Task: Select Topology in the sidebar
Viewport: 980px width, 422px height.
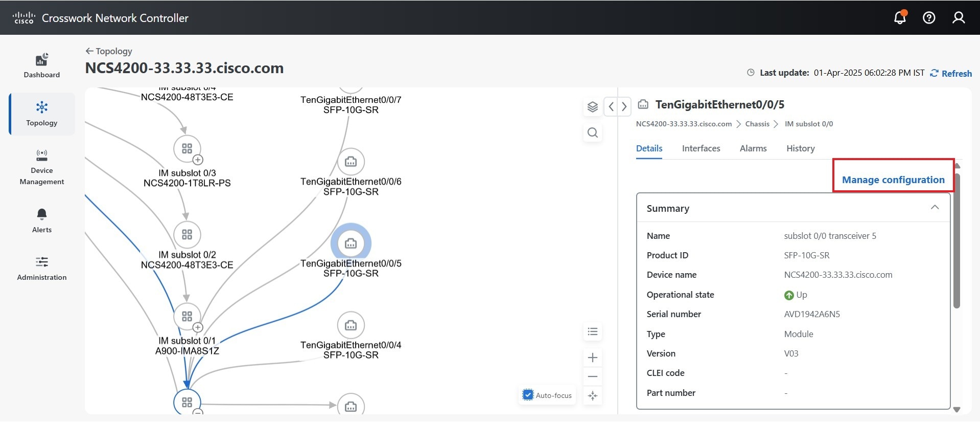Action: (x=42, y=114)
